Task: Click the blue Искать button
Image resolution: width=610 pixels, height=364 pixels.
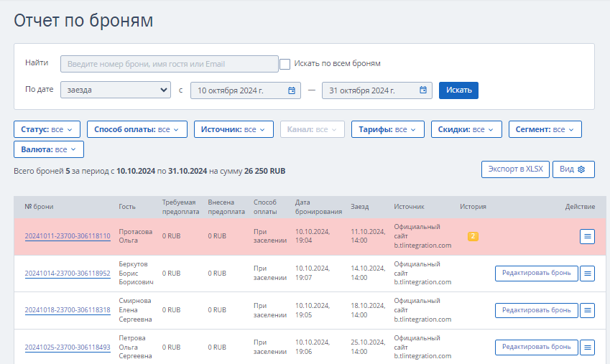Action: coord(458,90)
